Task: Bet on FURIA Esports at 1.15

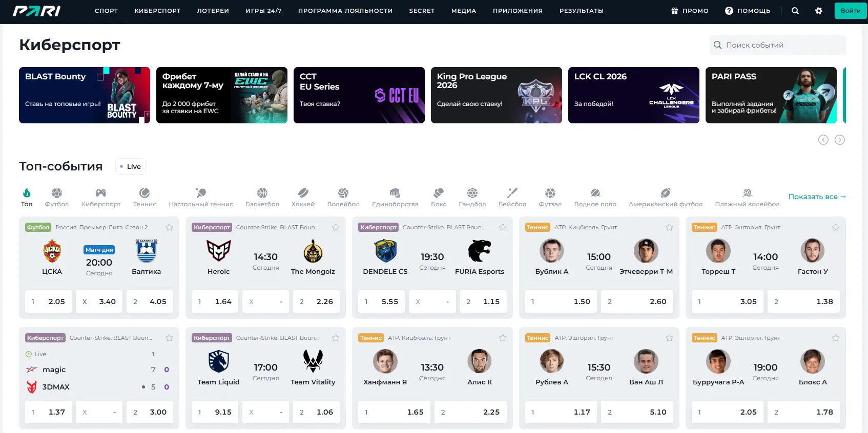Action: pos(483,301)
